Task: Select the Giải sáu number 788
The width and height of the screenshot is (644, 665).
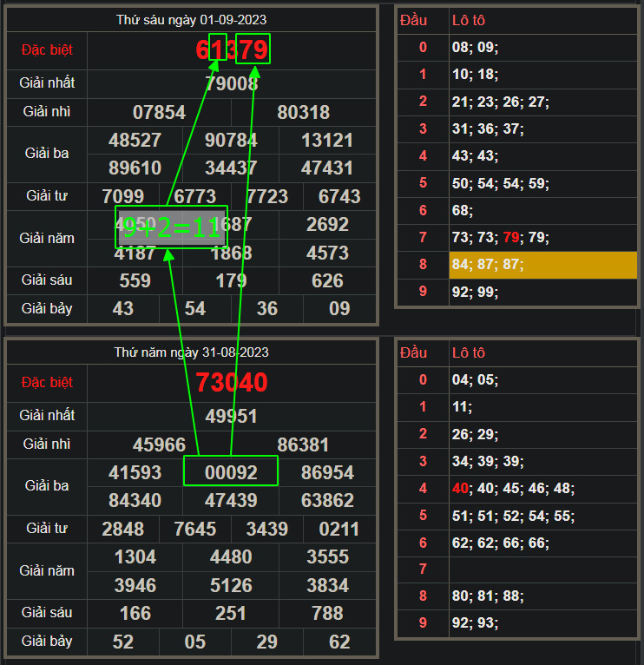Action: pyautogui.click(x=327, y=614)
